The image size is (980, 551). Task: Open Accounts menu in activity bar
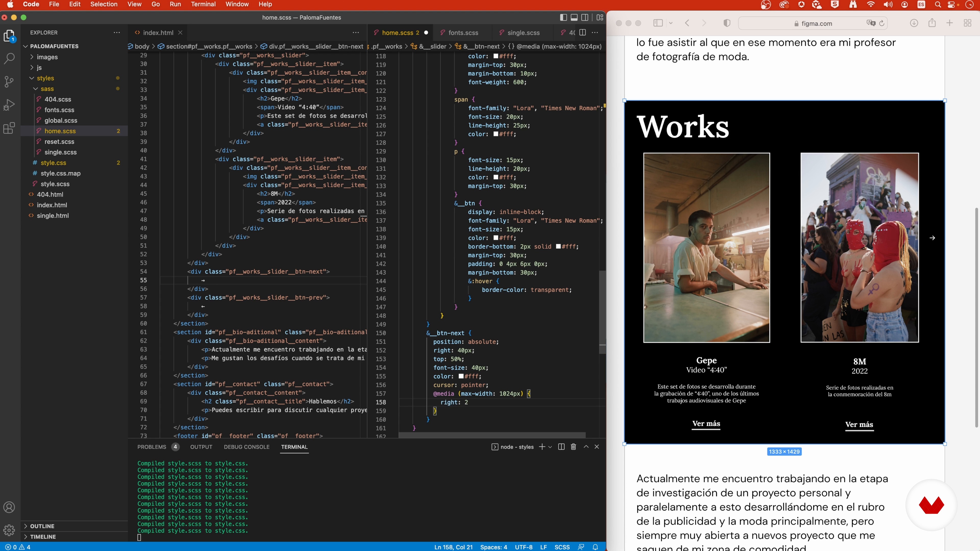[9, 507]
